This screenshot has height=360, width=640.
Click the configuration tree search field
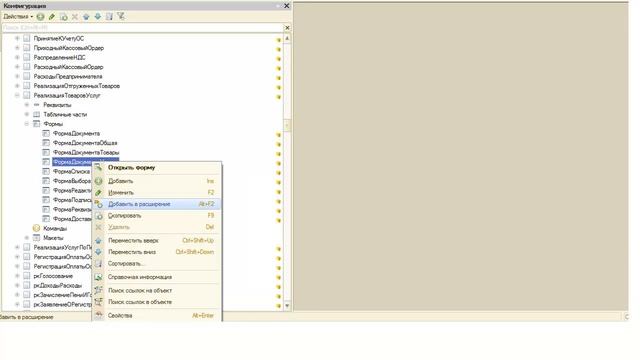142,28
